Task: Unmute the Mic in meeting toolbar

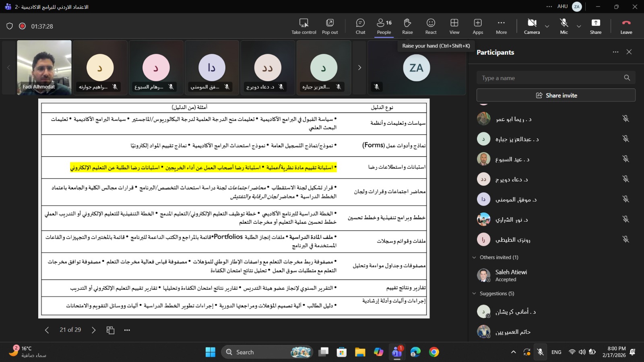Action: tap(564, 26)
